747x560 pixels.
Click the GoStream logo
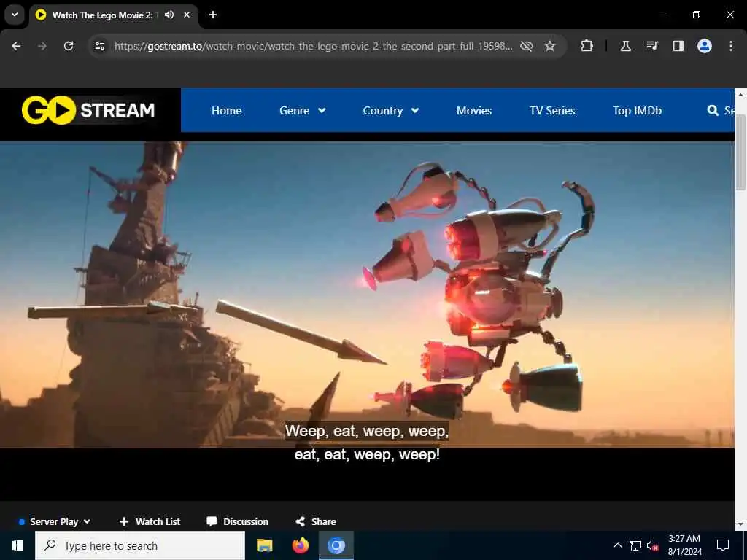click(x=88, y=110)
